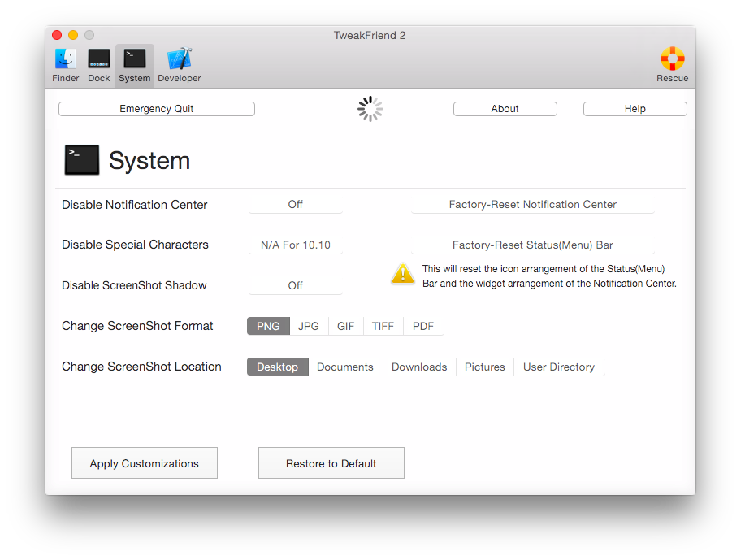Select JPG screenshot format
Screen dimensions: 741x560
tap(309, 326)
